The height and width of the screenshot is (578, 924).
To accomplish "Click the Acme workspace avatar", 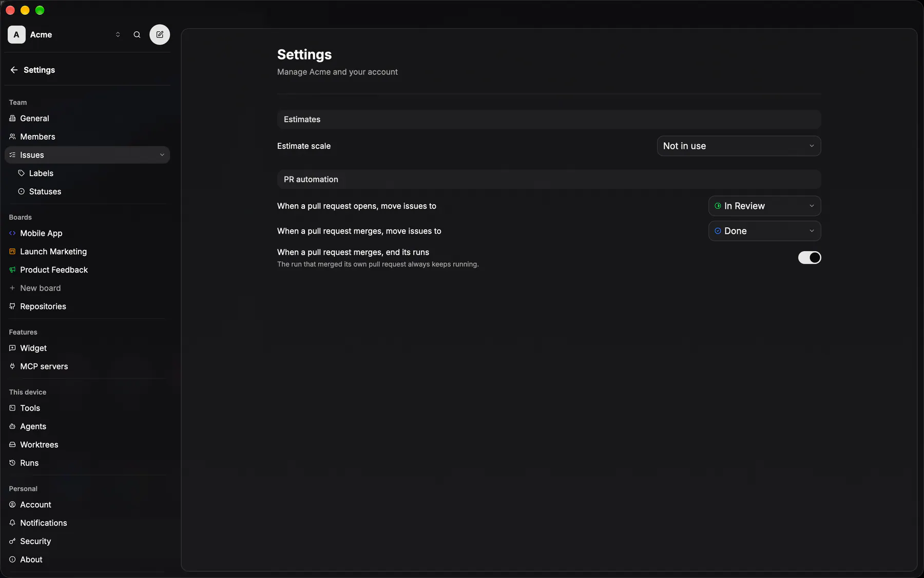I will pos(16,34).
